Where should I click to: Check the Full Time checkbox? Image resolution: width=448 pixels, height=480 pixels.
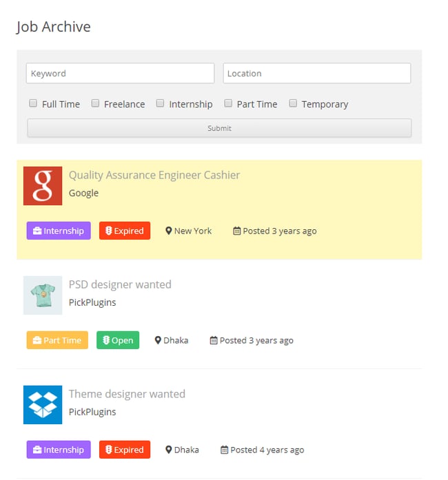(33, 104)
